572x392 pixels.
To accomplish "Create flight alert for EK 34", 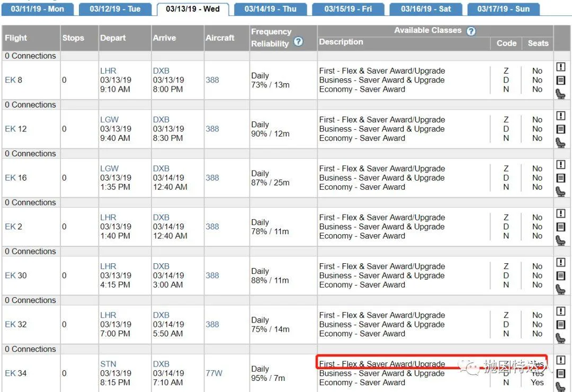I will (561, 360).
